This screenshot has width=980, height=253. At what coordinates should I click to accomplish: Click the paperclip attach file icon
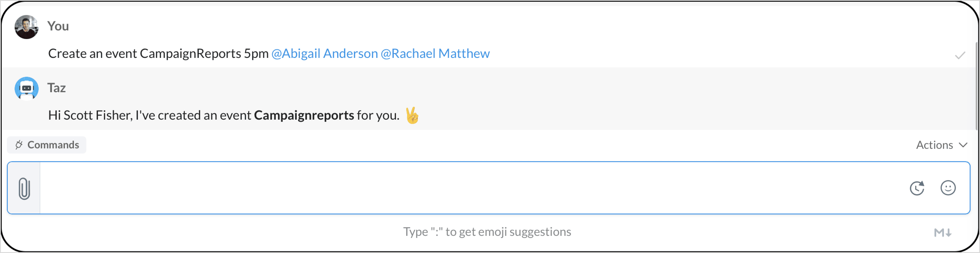(24, 188)
